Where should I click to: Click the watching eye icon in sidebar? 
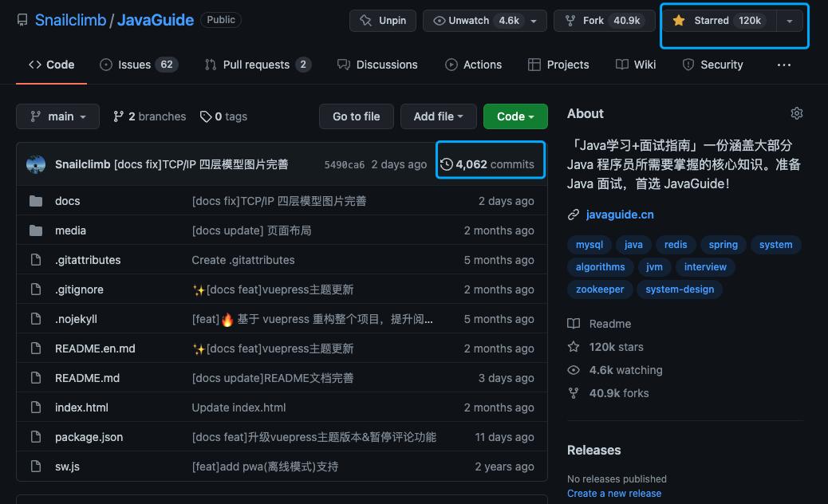573,370
